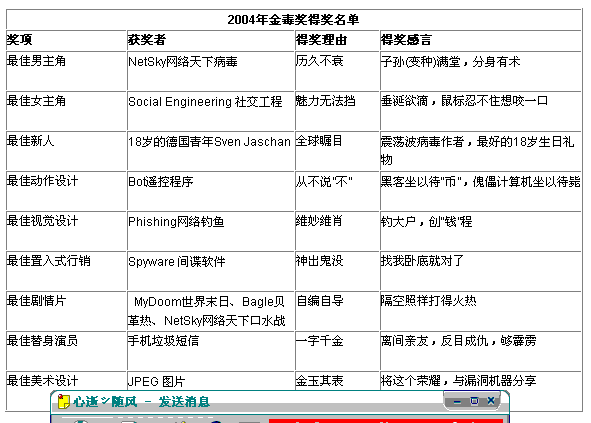Click the 历久不衰 cell
Screen dimensions: 591x423
[x=337, y=71]
